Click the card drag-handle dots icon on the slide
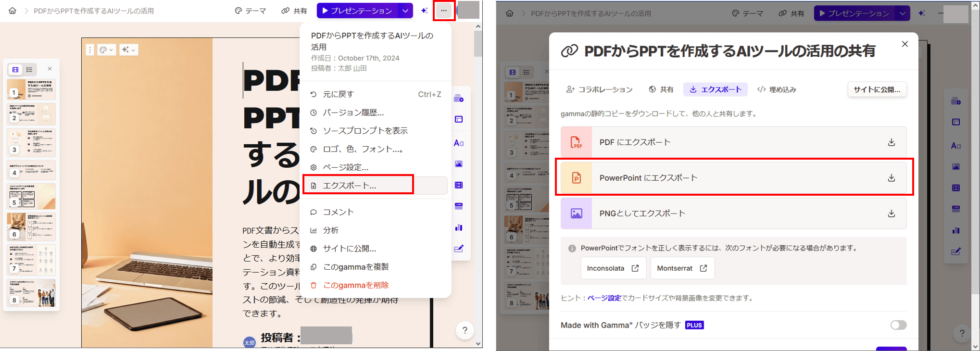Viewport: 980px width, 351px height. pos(90,50)
